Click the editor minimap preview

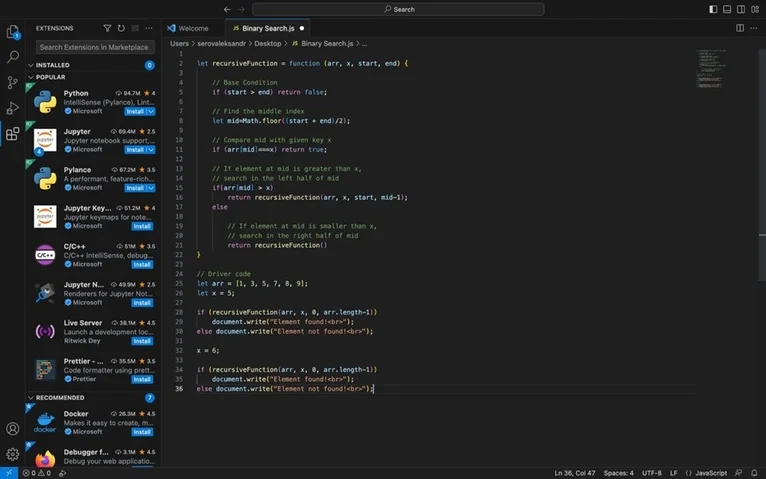click(711, 68)
